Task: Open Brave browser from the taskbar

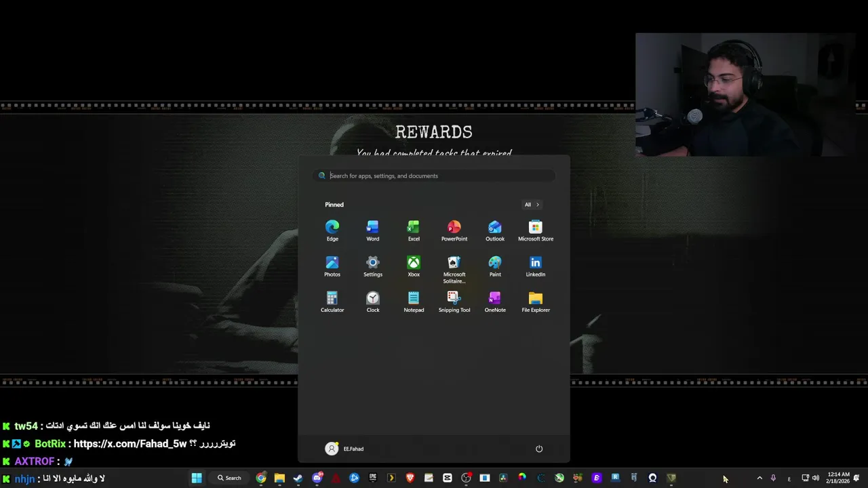Action: click(x=410, y=478)
